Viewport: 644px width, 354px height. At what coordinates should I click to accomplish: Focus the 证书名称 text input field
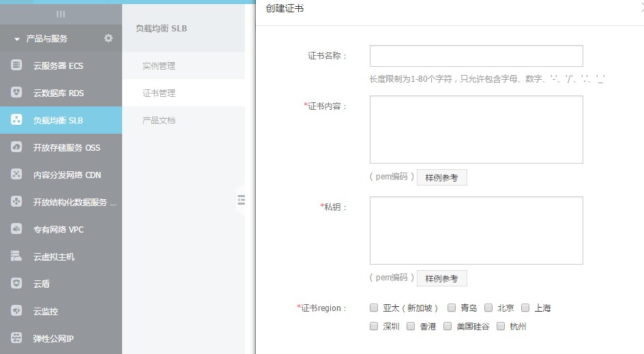(476, 56)
